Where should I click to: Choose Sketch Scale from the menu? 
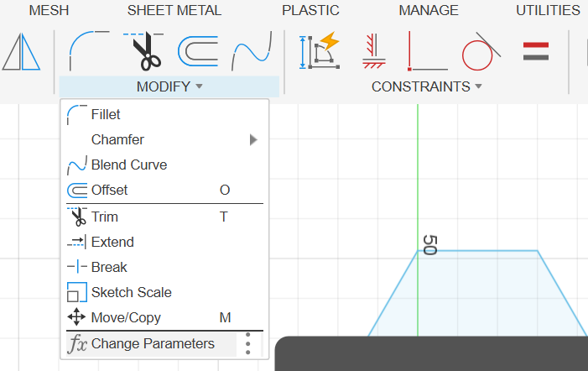[x=164, y=292]
